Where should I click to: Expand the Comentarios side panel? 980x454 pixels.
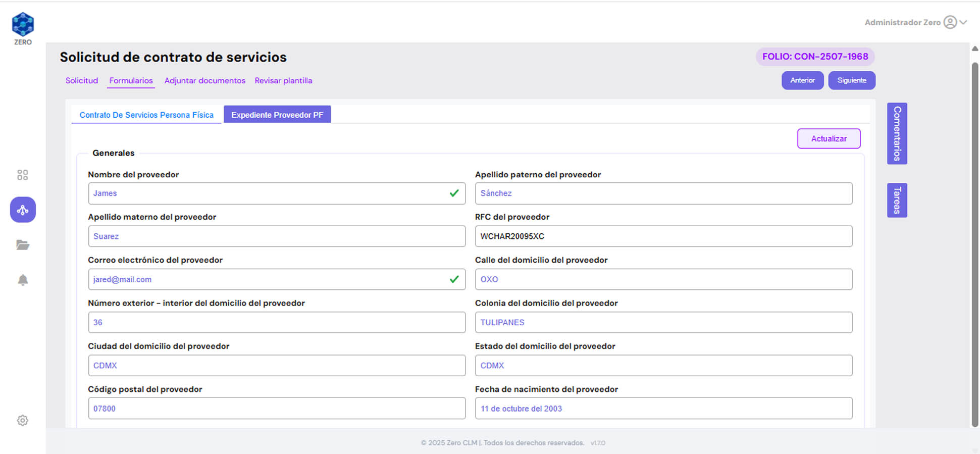(897, 133)
